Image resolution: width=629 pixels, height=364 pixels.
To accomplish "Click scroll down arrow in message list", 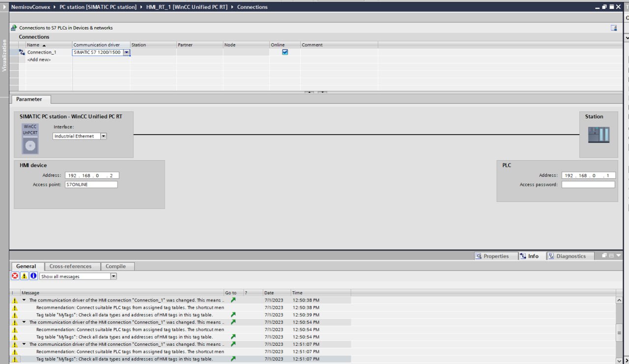I will tap(619, 360).
